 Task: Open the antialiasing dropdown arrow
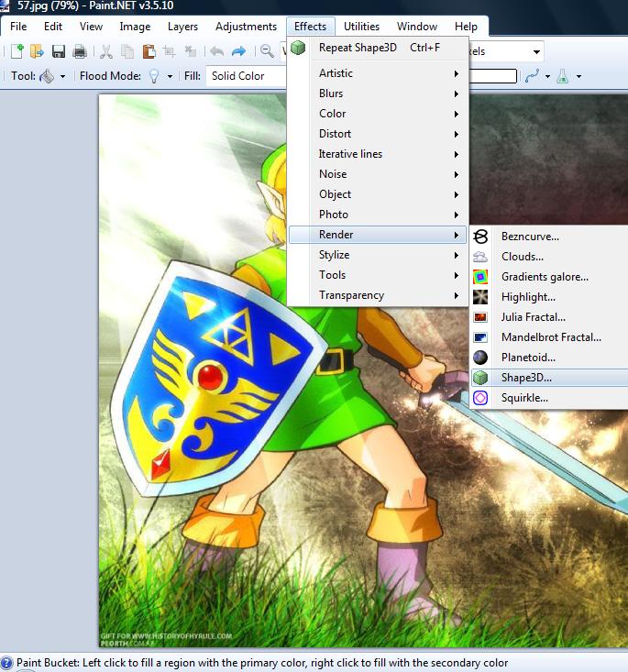(x=547, y=77)
